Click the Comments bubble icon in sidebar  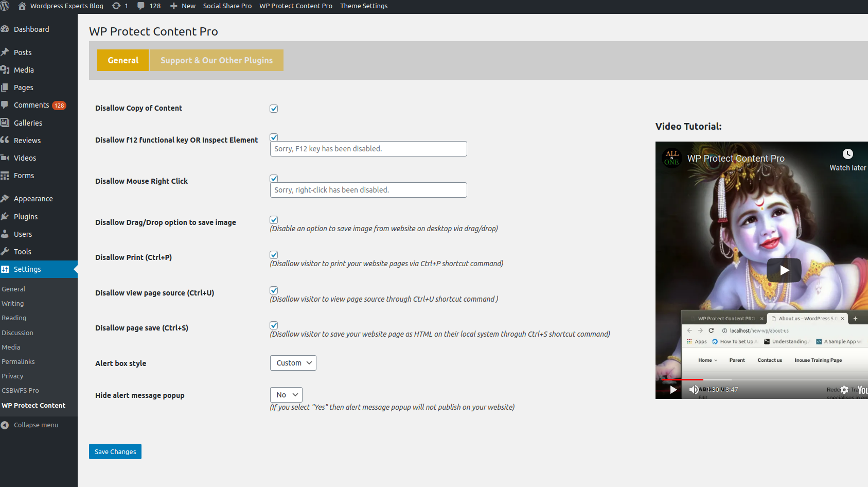click(5, 105)
